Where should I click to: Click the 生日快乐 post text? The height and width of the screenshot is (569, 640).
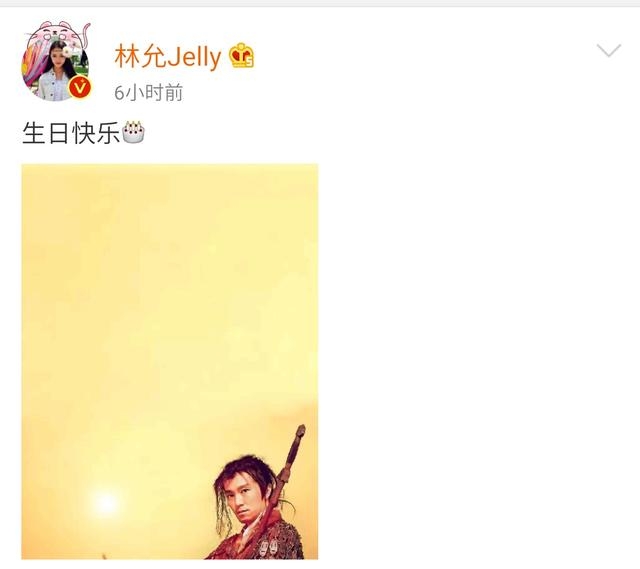pyautogui.click(x=71, y=133)
